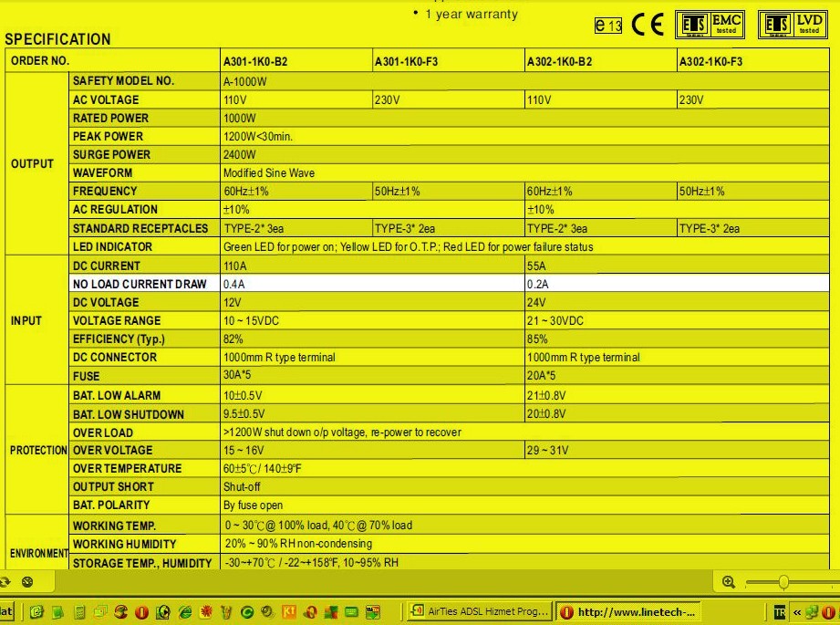This screenshot has width=840, height=625.
Task: Click the CE mark logo
Action: tap(648, 25)
